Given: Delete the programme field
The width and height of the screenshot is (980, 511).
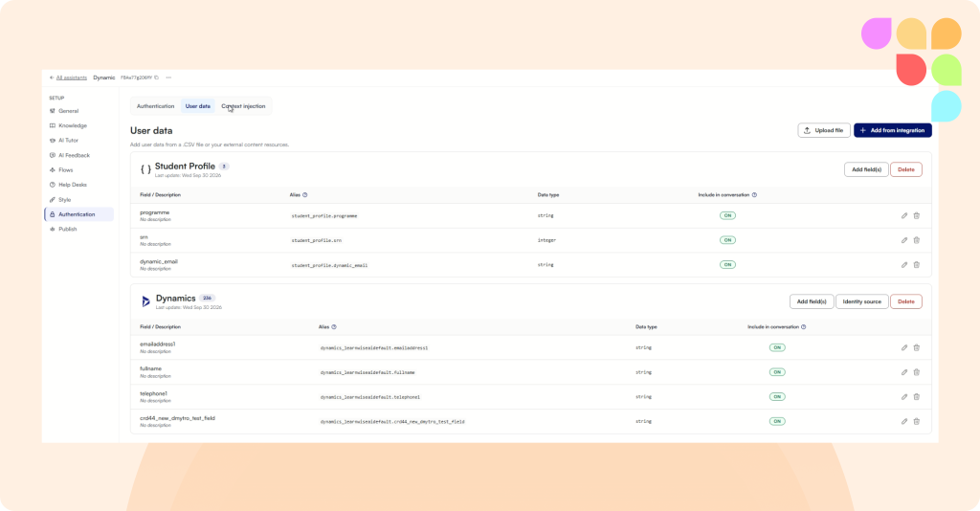Looking at the screenshot, I should point(917,215).
